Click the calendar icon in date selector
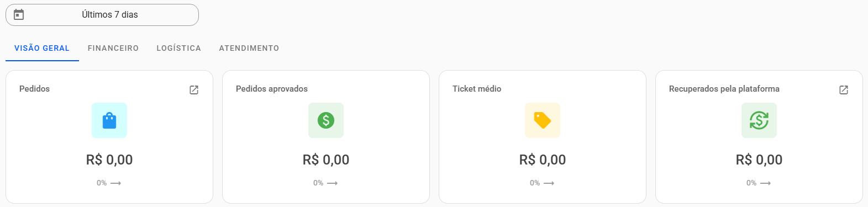Image resolution: width=868 pixels, height=207 pixels. 19,15
